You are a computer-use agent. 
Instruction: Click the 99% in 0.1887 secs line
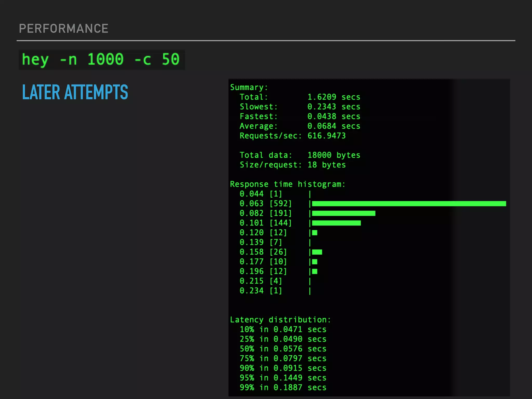point(283,388)
